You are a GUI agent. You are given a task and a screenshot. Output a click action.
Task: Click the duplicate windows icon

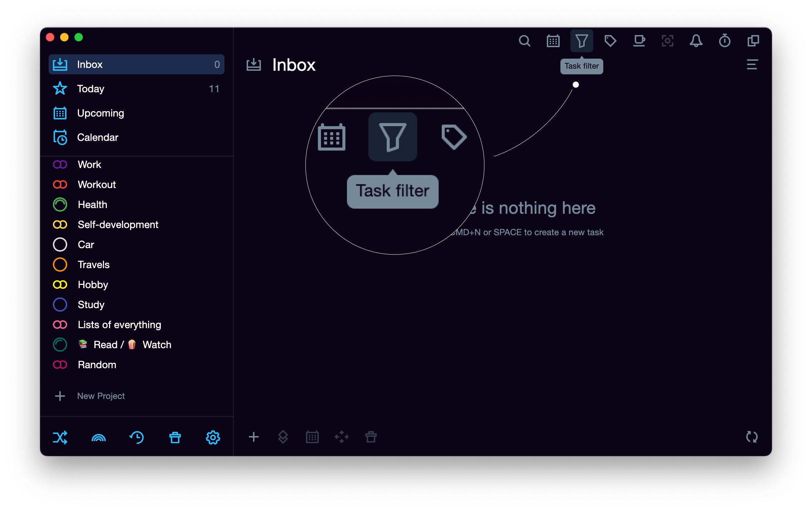coord(753,41)
